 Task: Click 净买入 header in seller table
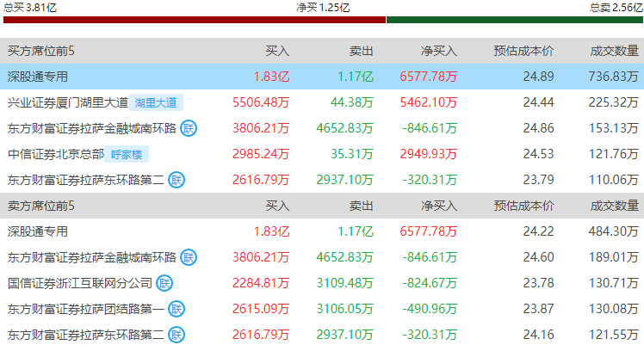[438, 206]
